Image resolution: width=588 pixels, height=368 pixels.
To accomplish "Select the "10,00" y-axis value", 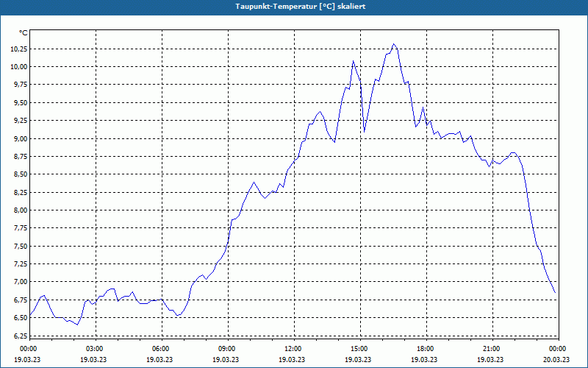I will click(x=20, y=67).
